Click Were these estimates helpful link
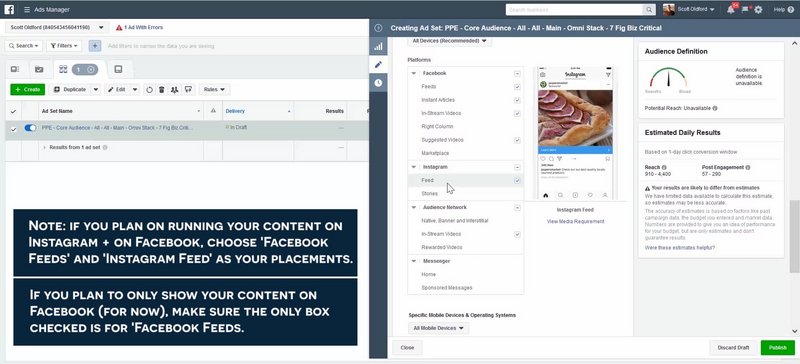 [680, 248]
